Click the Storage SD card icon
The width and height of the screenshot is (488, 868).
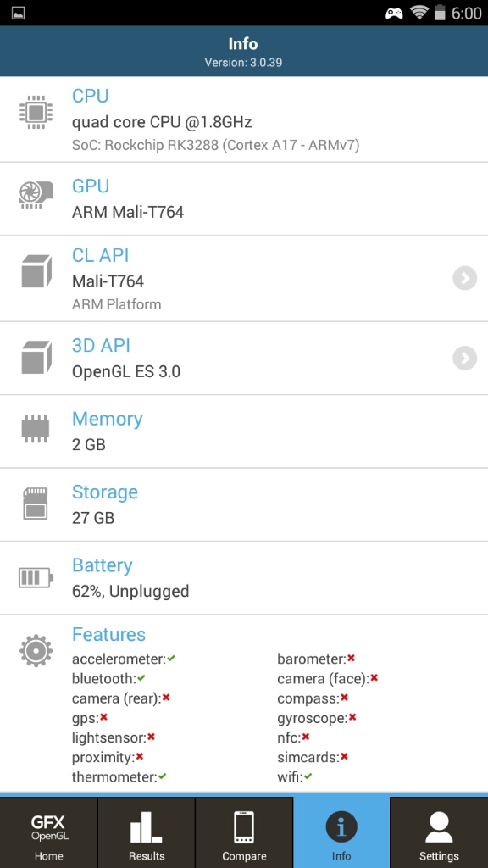[36, 504]
